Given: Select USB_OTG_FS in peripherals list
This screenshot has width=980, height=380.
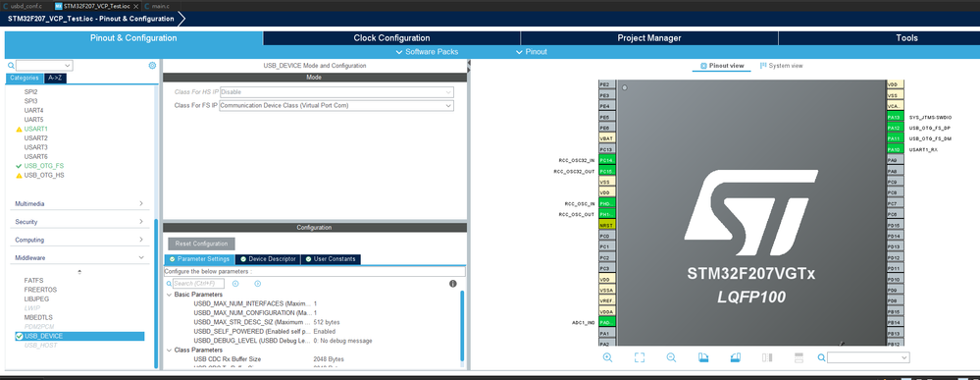Looking at the screenshot, I should click(44, 166).
